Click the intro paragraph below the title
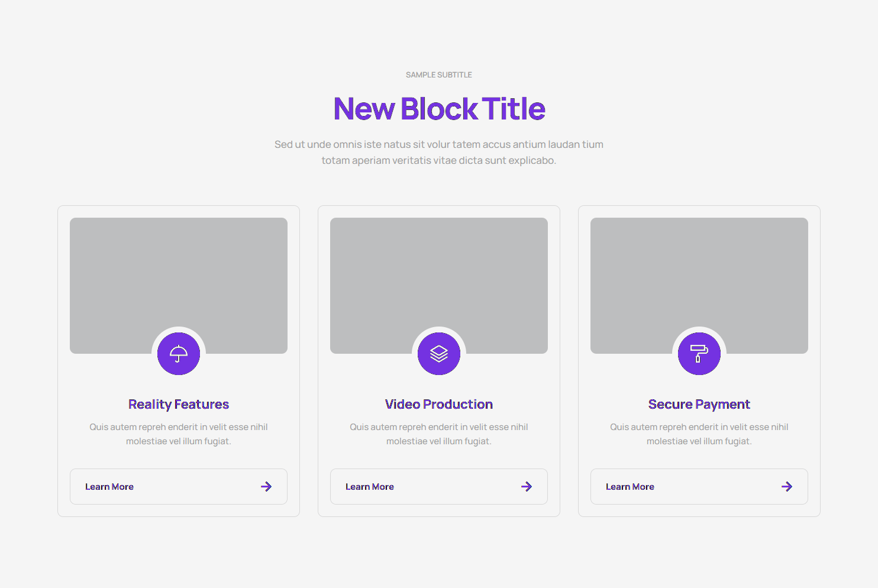878x588 pixels. 439,152
